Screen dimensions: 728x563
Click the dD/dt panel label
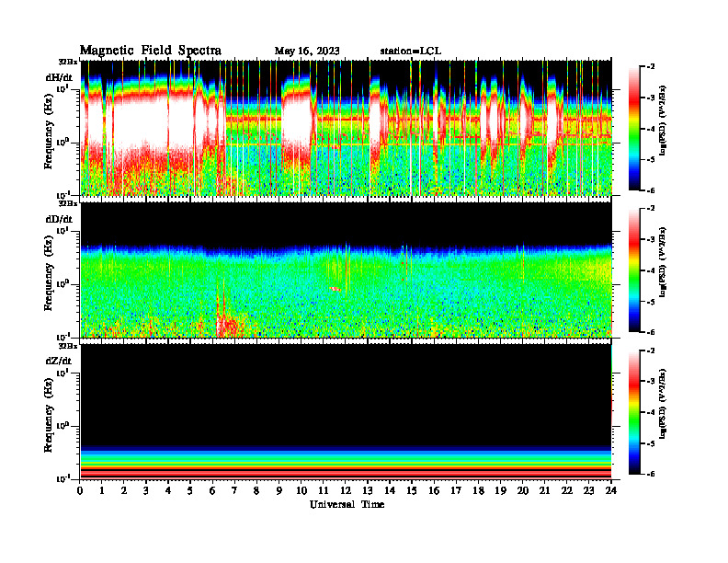[x=59, y=219]
